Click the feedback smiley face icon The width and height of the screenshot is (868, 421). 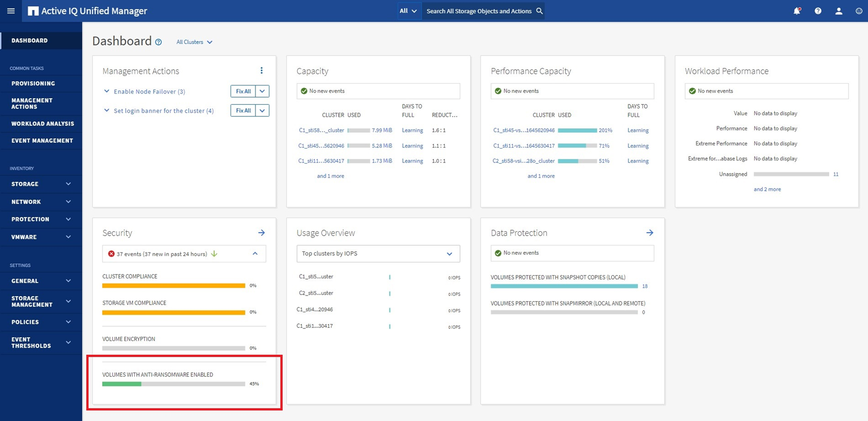point(859,11)
